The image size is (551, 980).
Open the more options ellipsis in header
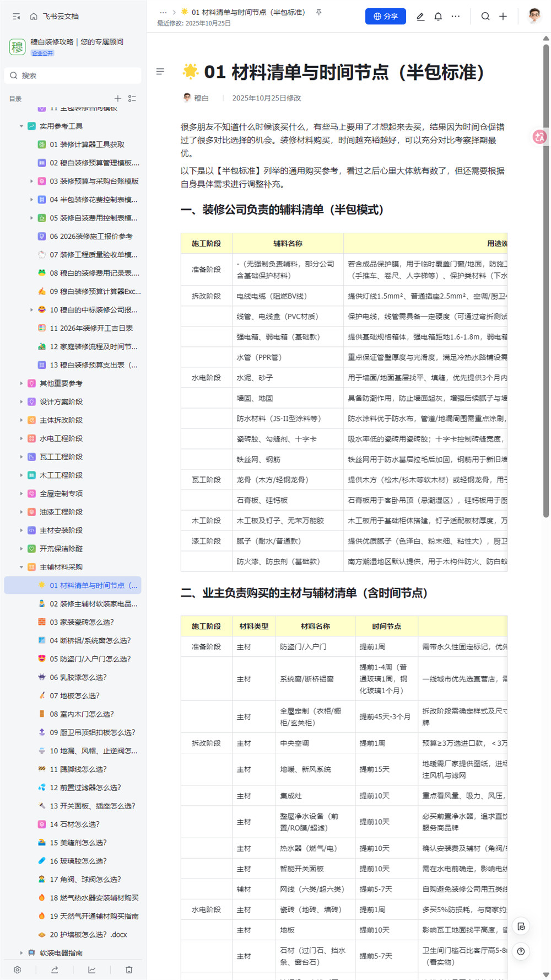pos(456,17)
